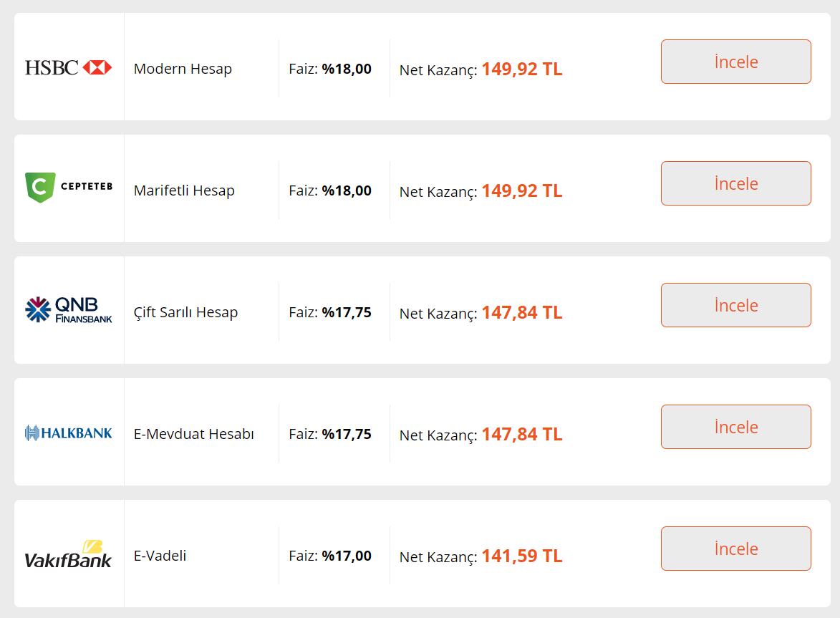Click the Halkbank logo
The image size is (840, 618).
click(x=69, y=433)
